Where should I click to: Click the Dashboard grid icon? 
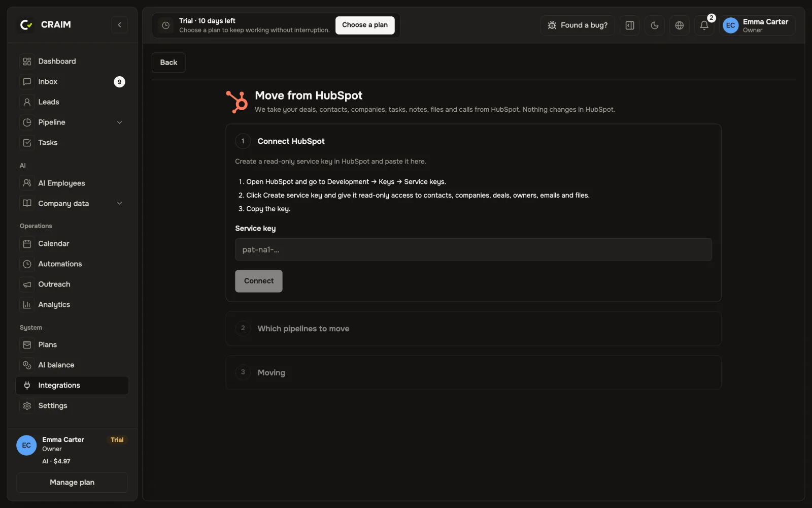tap(27, 61)
